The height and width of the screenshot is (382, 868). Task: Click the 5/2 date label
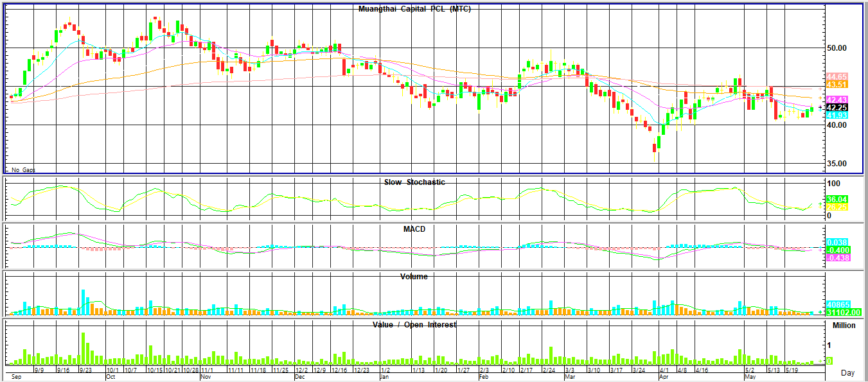[749, 370]
